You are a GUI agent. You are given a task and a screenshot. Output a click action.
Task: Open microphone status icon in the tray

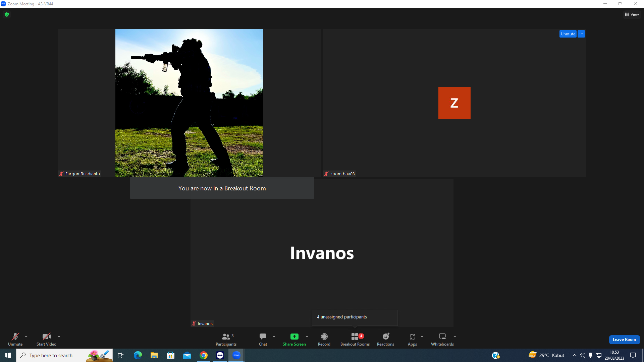(x=590, y=355)
